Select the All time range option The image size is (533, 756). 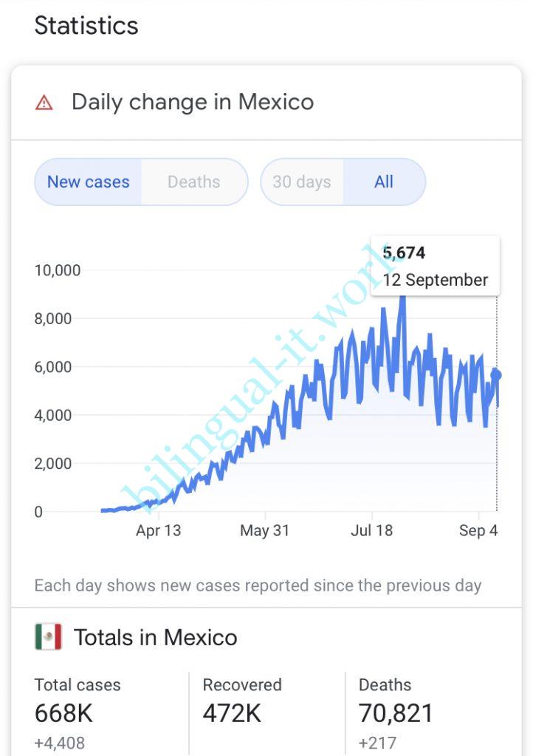click(x=384, y=182)
